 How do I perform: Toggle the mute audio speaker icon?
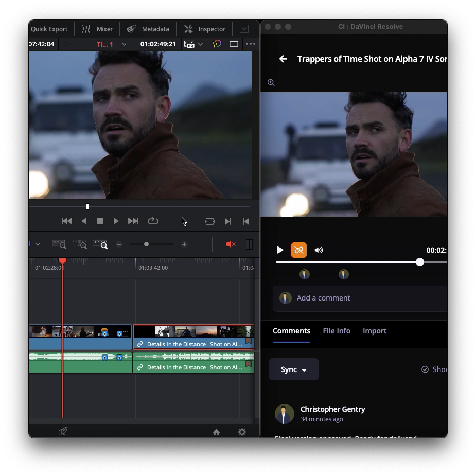231,244
